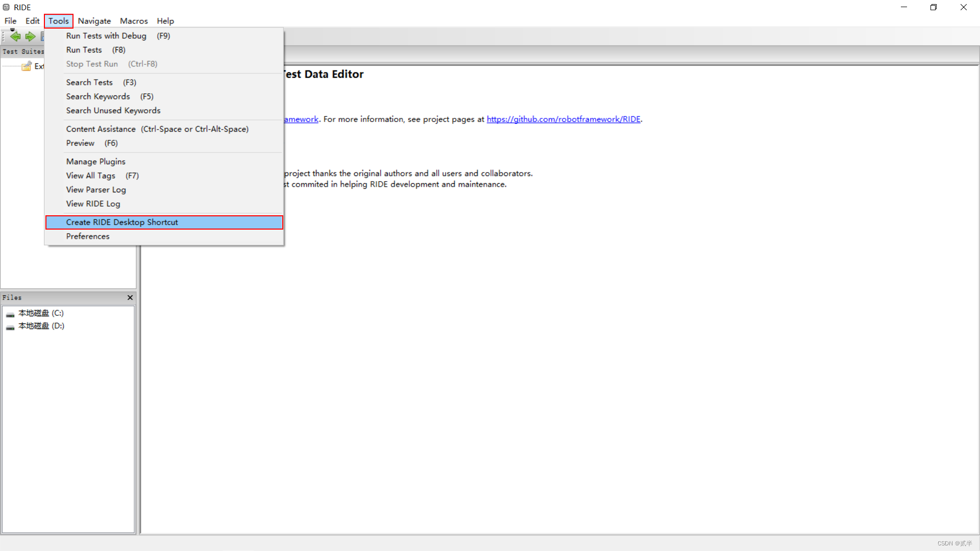Click the green Go Back arrow
This screenshot has width=980, height=551.
point(15,36)
